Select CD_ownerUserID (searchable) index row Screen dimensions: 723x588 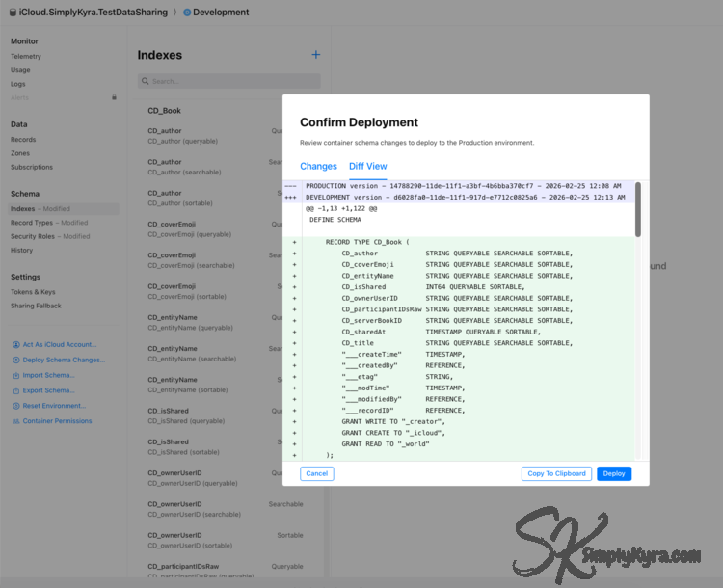click(x=226, y=509)
